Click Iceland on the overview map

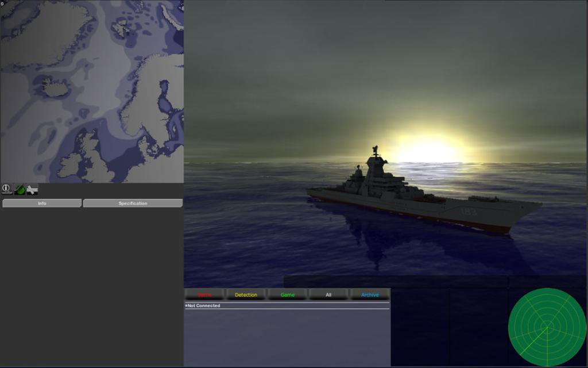[55, 86]
